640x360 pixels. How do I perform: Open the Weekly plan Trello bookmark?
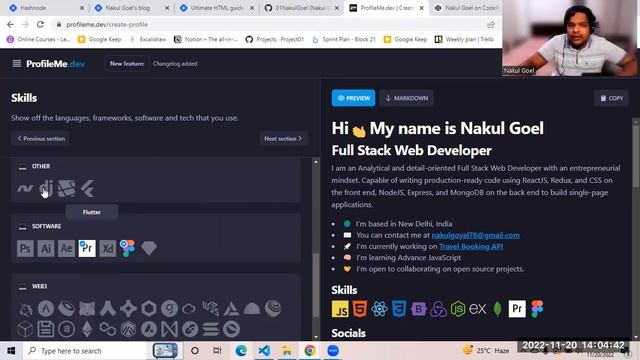pos(465,39)
